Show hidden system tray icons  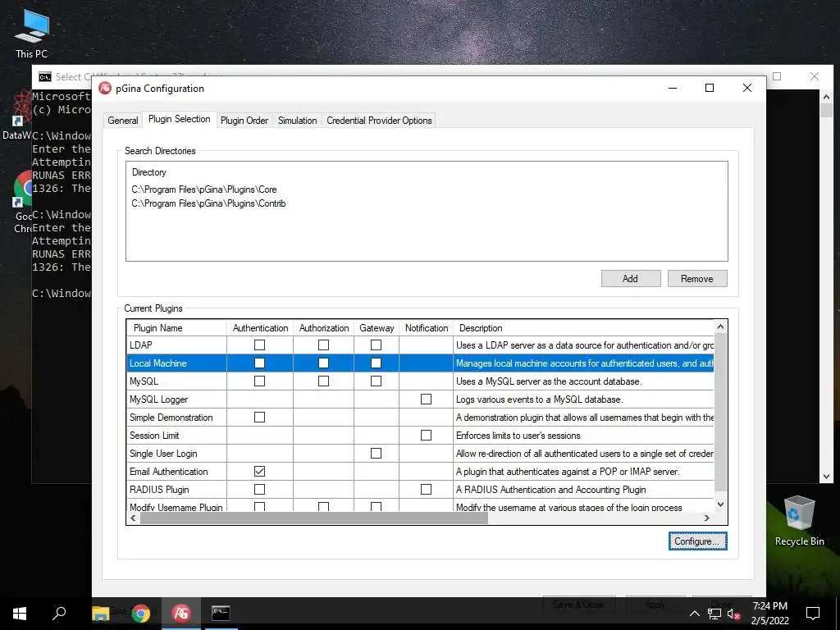(694, 614)
